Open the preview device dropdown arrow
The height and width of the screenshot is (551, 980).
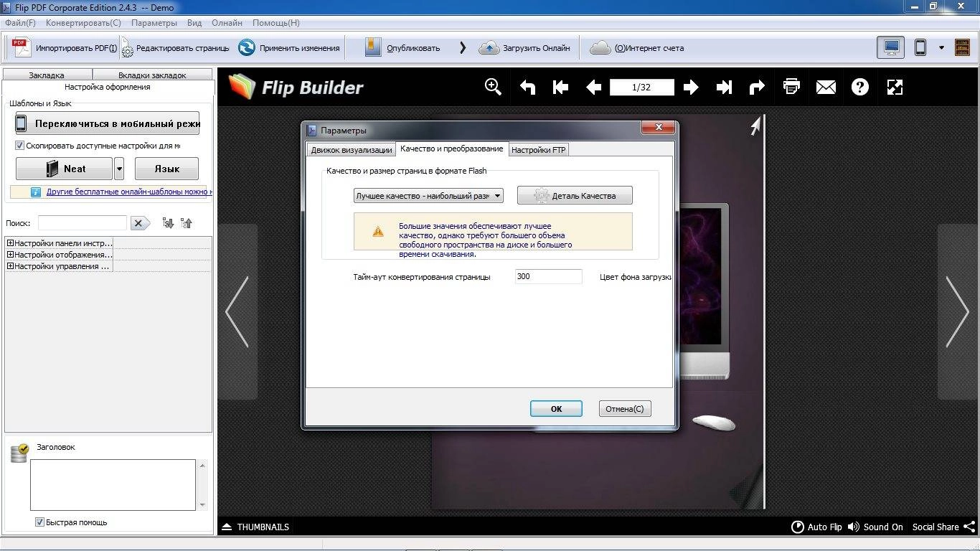coord(941,48)
